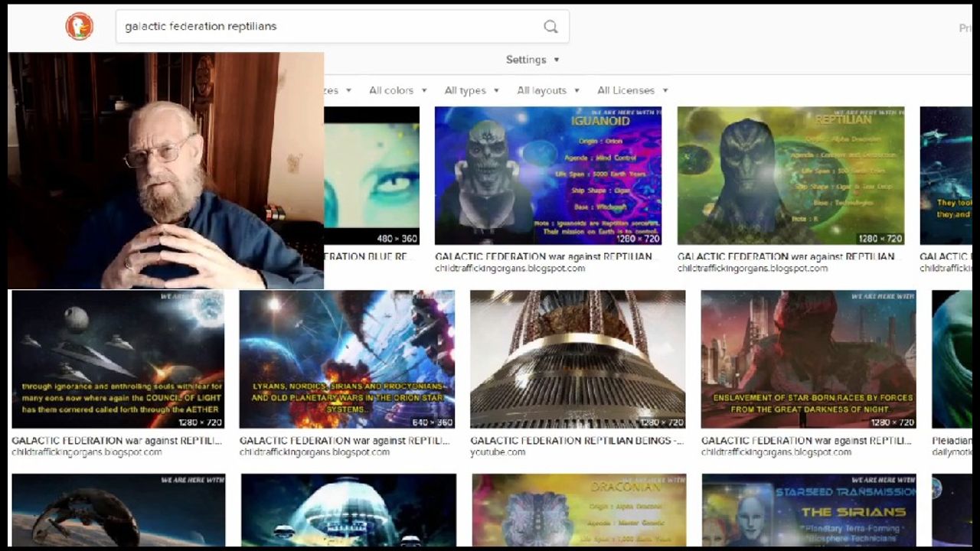Image resolution: width=980 pixels, height=551 pixels.
Task: Open the green REPTILIAN profile thumbnail
Action: pyautogui.click(x=790, y=175)
